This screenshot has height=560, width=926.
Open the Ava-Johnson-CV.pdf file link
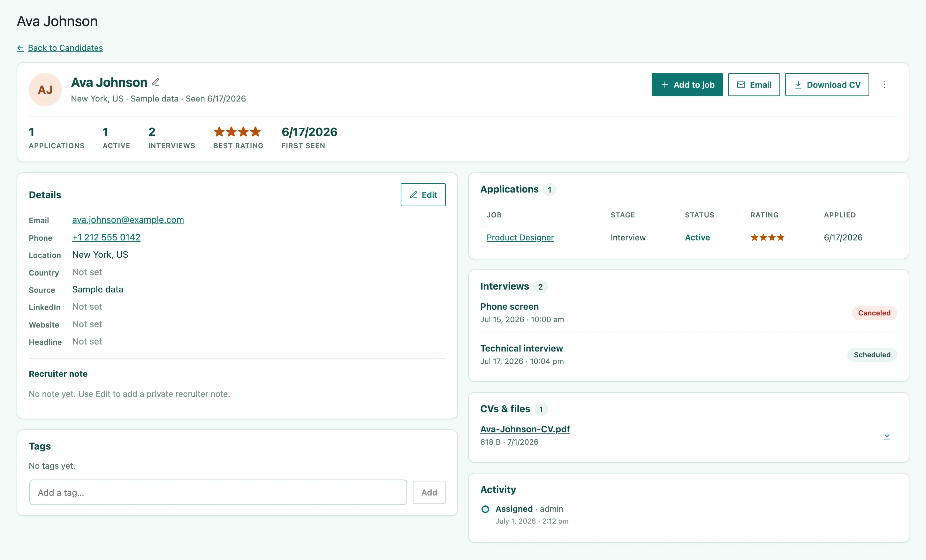pyautogui.click(x=525, y=429)
